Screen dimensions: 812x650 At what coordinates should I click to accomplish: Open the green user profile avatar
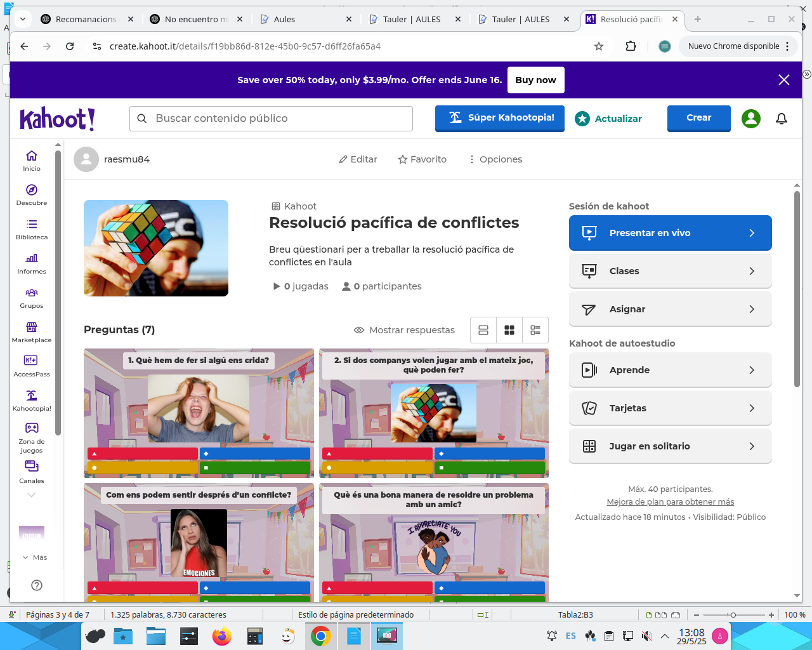tap(751, 119)
